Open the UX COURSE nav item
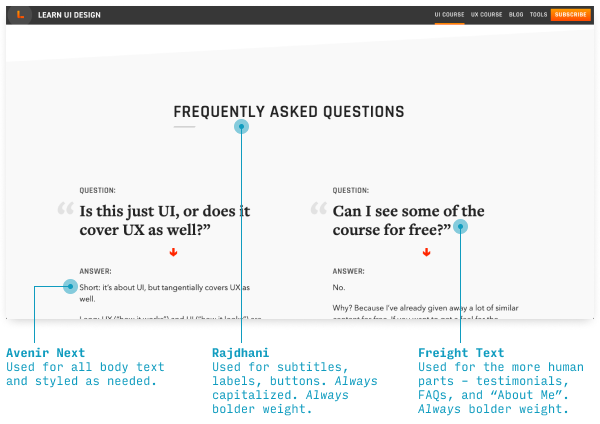This screenshot has width=600, height=424. (x=486, y=15)
